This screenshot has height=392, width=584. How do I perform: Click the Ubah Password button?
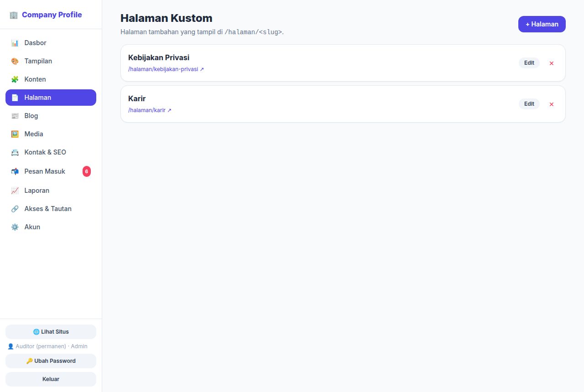tap(51, 361)
